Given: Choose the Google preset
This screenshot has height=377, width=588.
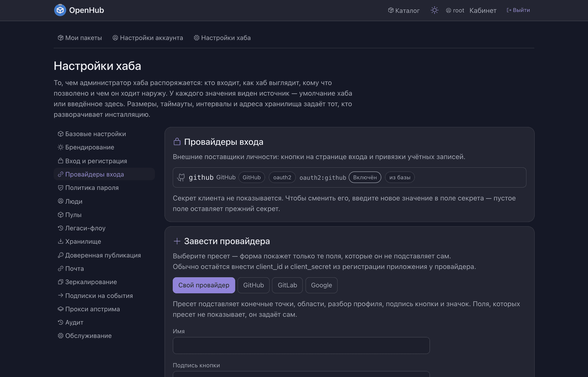Looking at the screenshot, I should coord(321,285).
